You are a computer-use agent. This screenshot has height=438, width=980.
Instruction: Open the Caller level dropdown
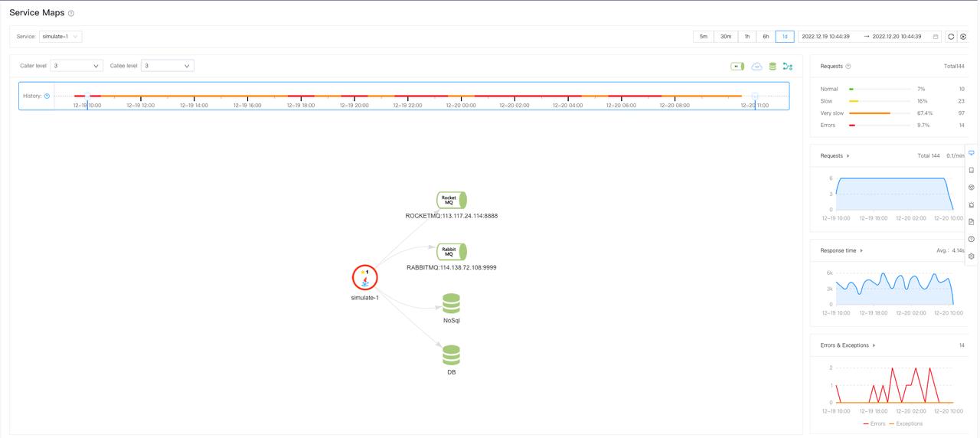[77, 66]
